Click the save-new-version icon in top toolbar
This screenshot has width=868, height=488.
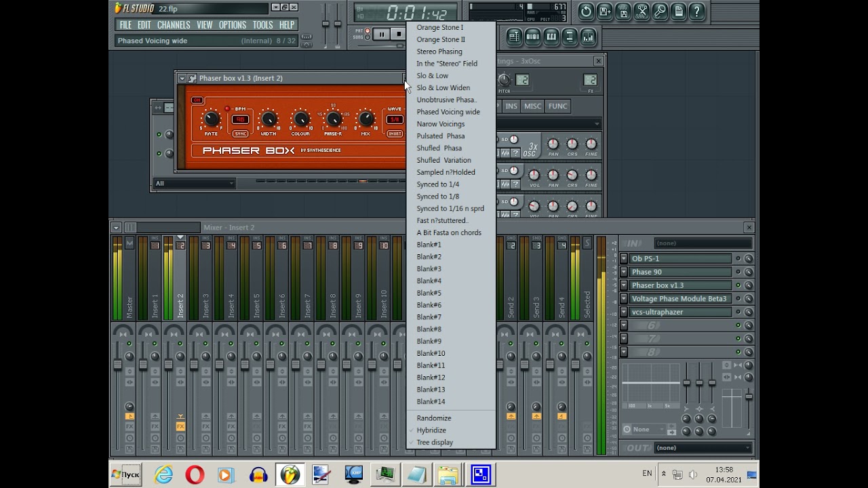click(605, 11)
